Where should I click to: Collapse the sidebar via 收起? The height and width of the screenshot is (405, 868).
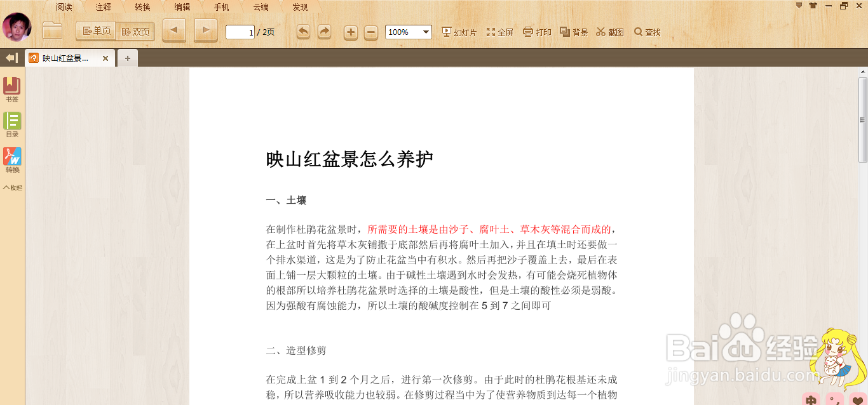12,187
